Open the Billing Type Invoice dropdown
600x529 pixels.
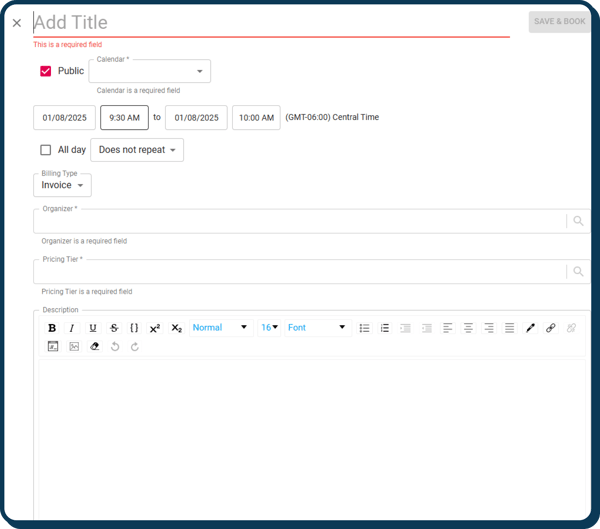(62, 185)
